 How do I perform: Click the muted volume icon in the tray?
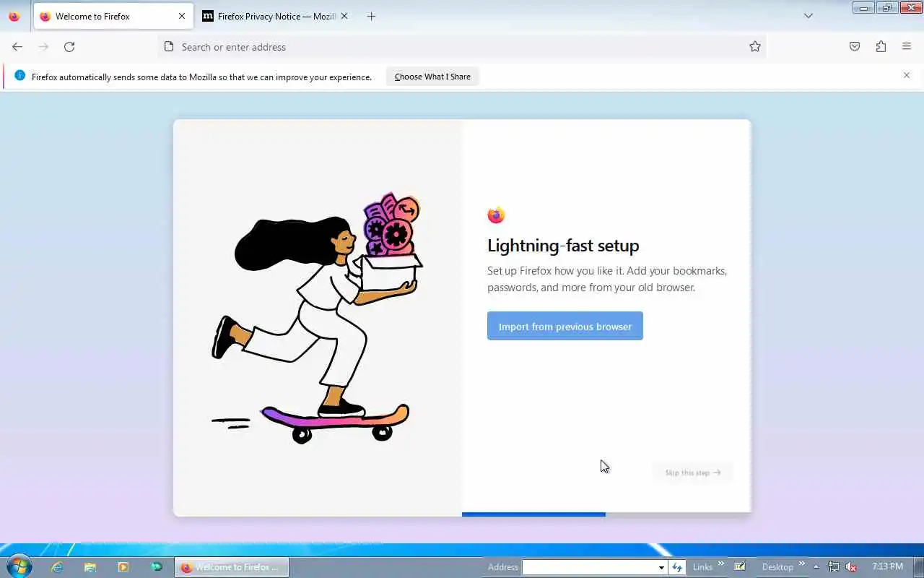[x=852, y=567]
